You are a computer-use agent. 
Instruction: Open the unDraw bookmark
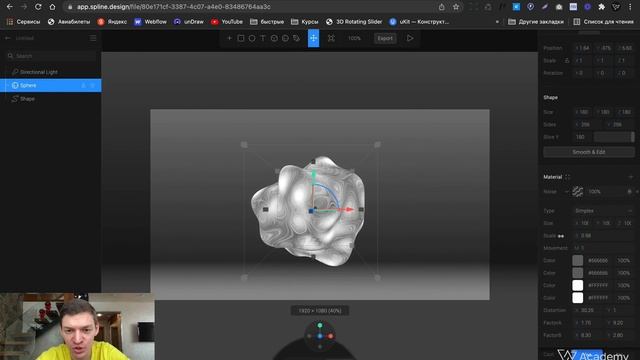pyautogui.click(x=189, y=22)
